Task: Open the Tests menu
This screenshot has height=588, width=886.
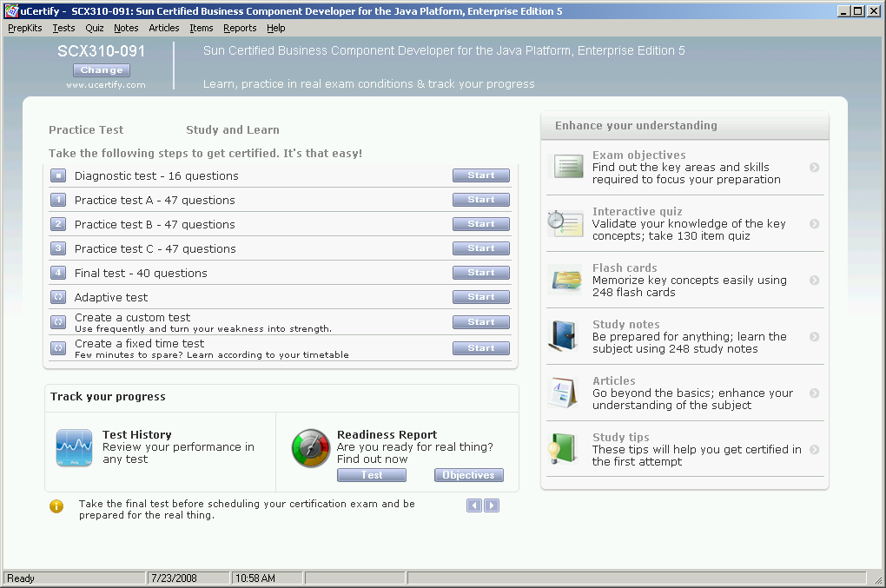Action: 64,28
